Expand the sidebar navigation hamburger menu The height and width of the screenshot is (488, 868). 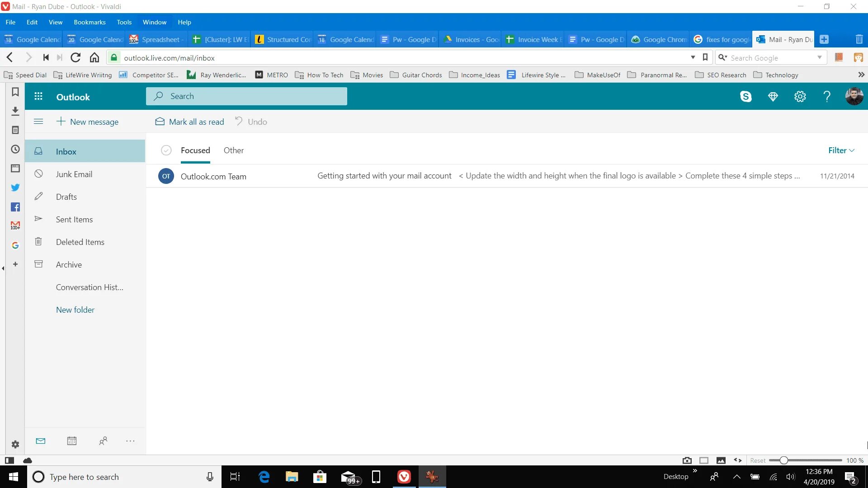coord(38,122)
